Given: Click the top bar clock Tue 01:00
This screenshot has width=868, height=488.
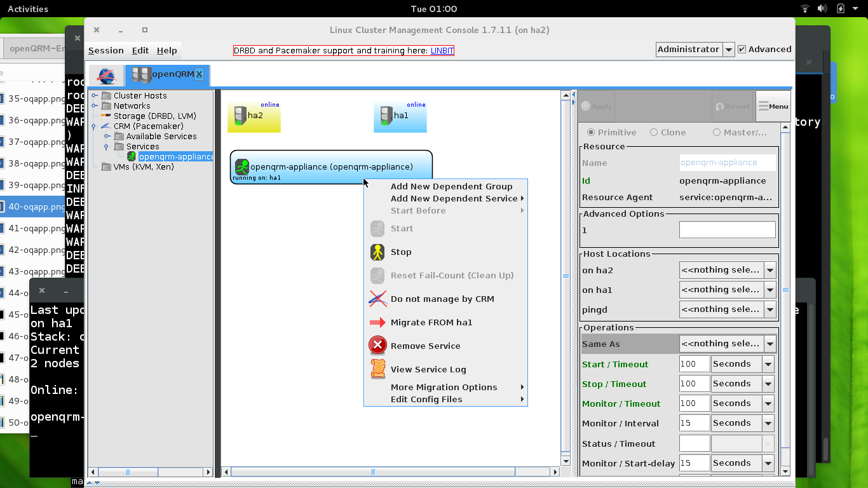Looking at the screenshot, I should click(x=434, y=9).
